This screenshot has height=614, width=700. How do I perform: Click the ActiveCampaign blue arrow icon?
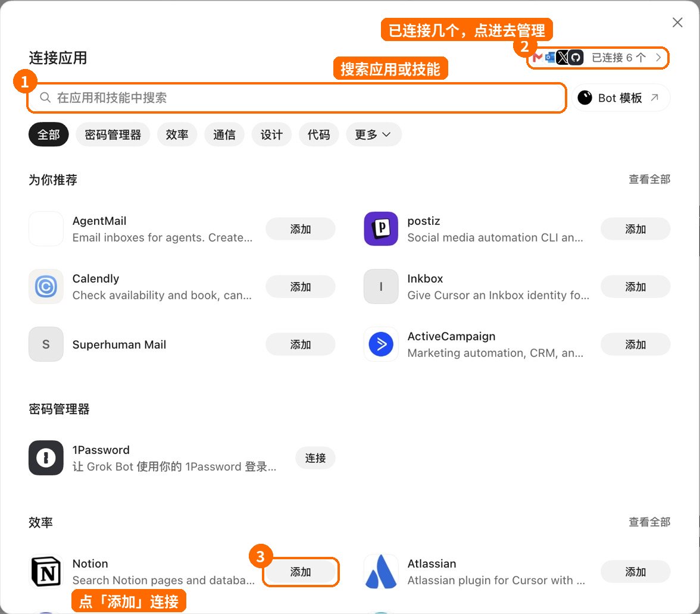click(381, 344)
